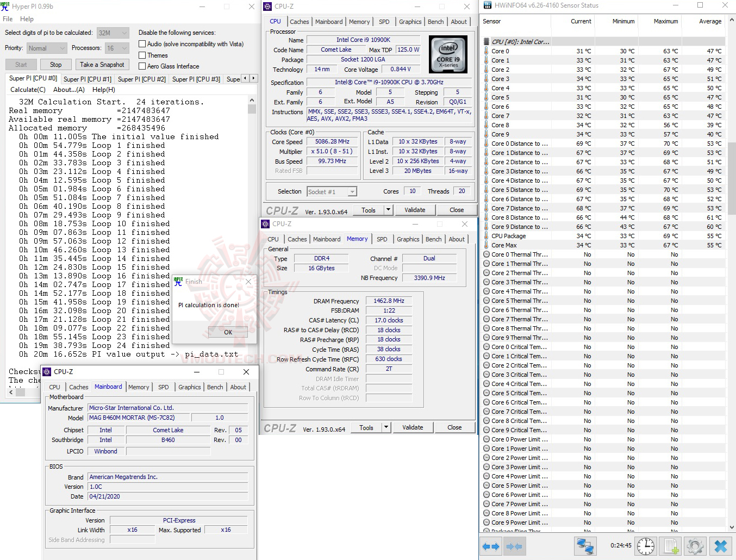This screenshot has width=736, height=560.
Task: Click OK on the Pi calculation done dialog
Action: point(228,332)
